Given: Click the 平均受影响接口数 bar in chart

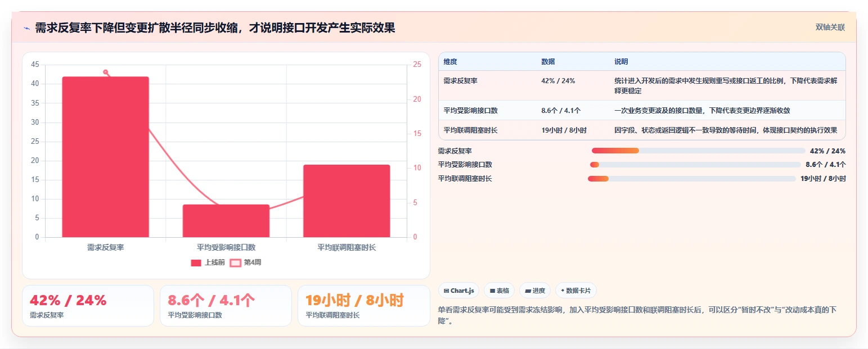Looking at the screenshot, I should tap(226, 221).
